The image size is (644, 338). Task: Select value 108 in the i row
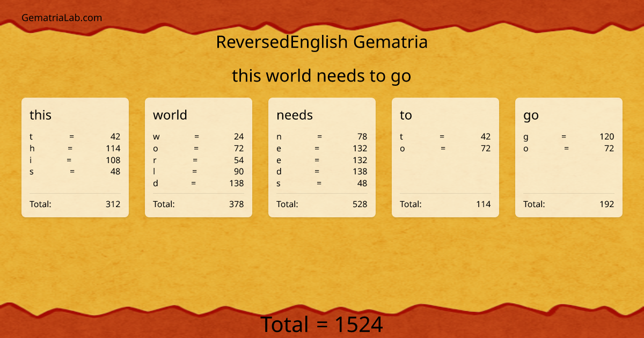113,160
